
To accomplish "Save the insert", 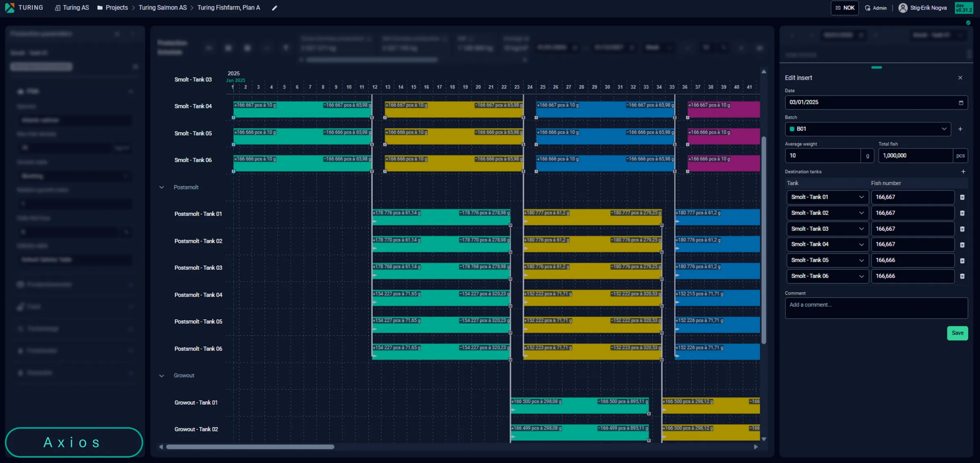I will (957, 333).
